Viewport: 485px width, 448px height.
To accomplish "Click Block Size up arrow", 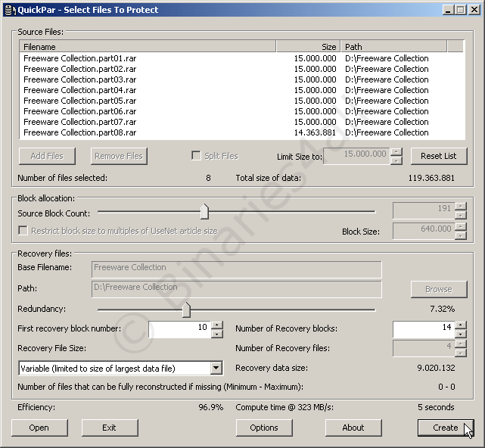I will pyautogui.click(x=461, y=227).
